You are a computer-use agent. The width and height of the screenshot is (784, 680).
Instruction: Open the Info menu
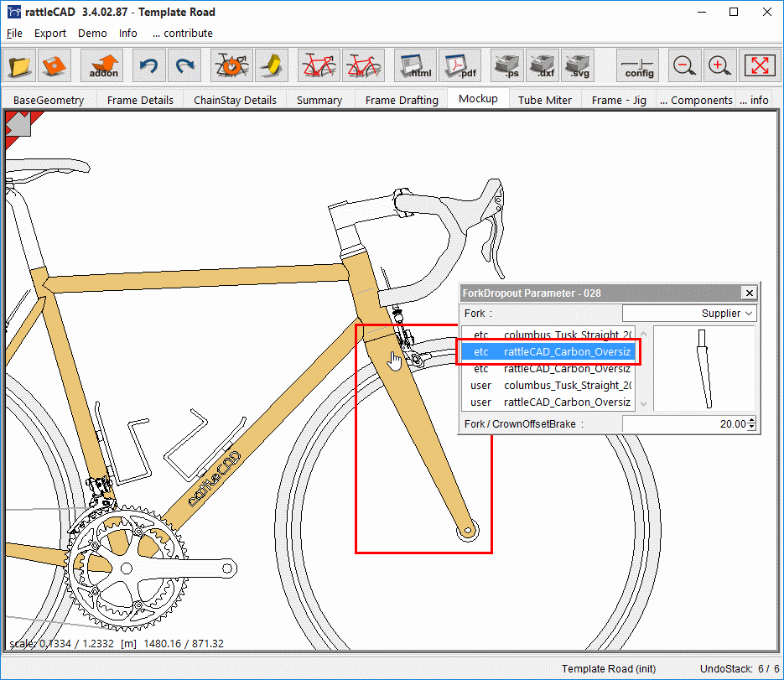[128, 33]
